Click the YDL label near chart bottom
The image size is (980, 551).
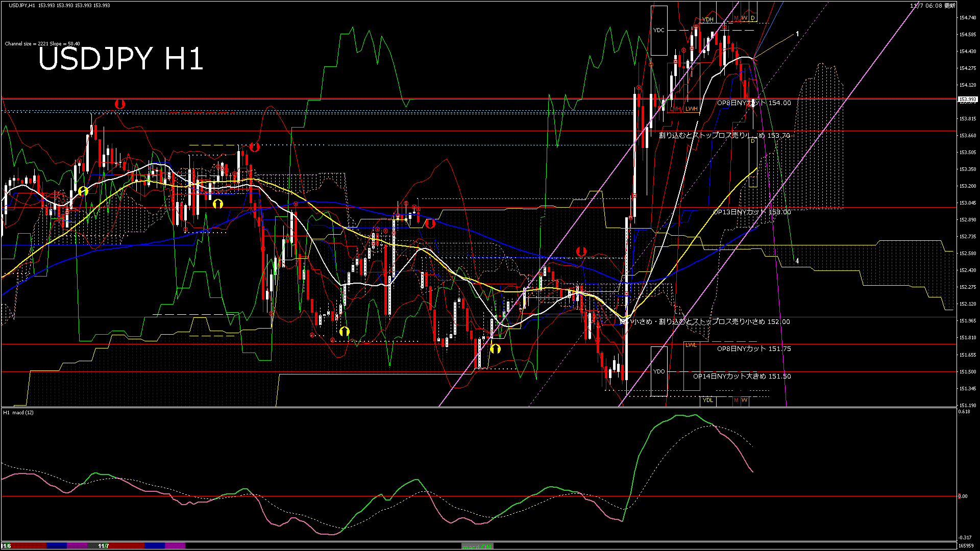click(707, 400)
